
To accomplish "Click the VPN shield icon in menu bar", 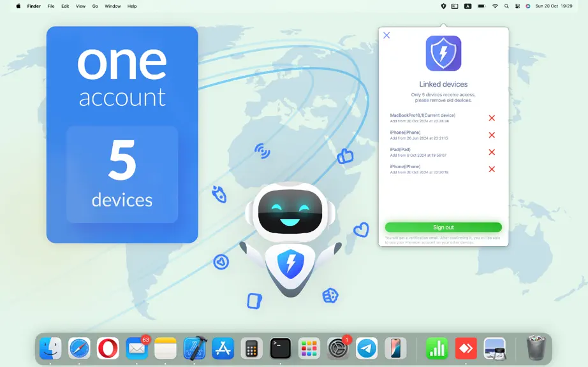I will (443, 6).
